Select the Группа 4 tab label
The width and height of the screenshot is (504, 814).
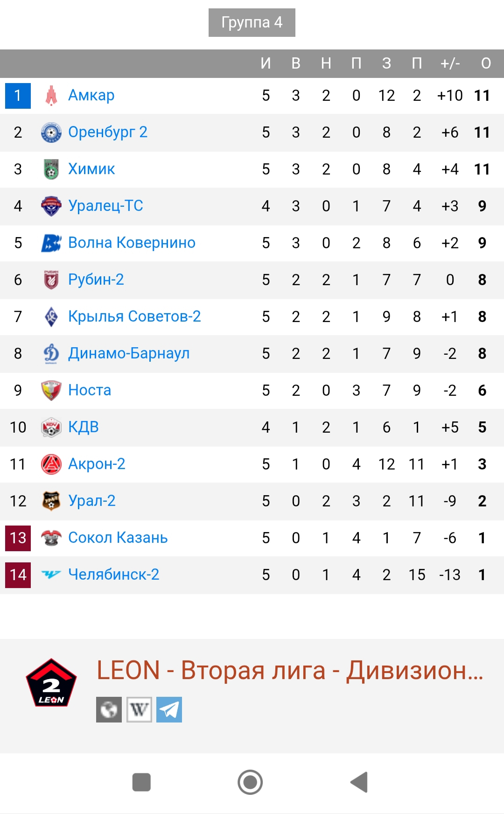252,22
